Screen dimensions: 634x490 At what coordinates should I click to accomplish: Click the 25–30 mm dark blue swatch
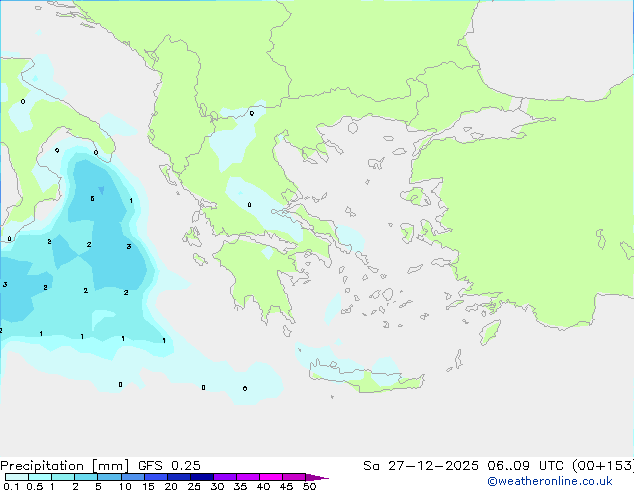pyautogui.click(x=202, y=477)
